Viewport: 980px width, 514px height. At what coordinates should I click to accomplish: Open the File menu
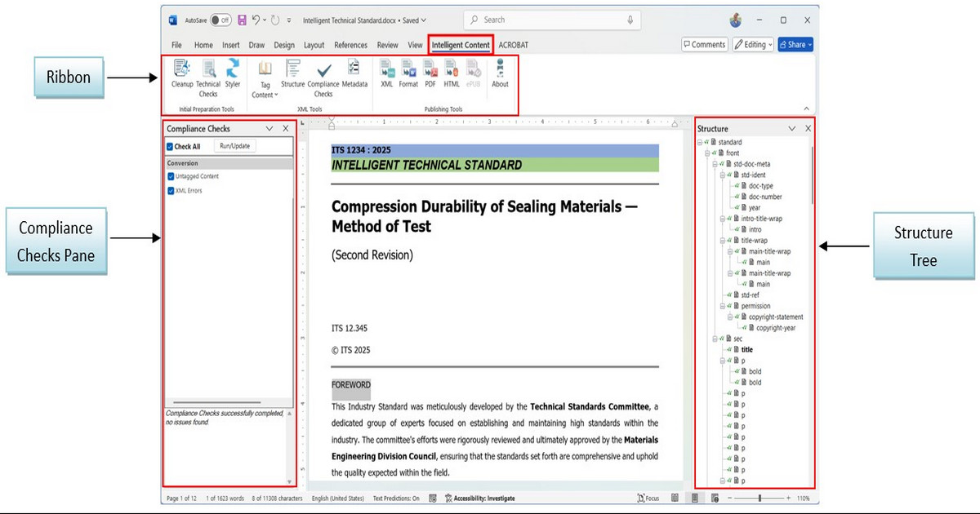pyautogui.click(x=176, y=45)
